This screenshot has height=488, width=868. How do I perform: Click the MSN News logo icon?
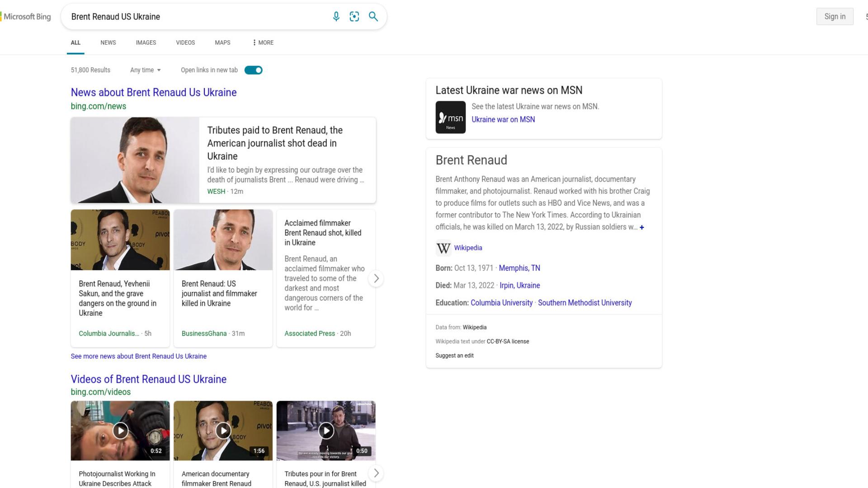coord(450,117)
